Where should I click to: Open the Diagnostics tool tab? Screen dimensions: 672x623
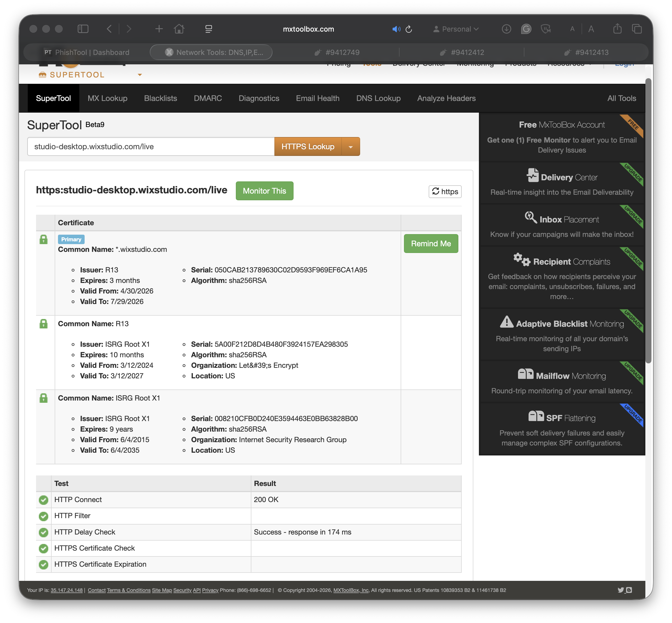coord(259,98)
